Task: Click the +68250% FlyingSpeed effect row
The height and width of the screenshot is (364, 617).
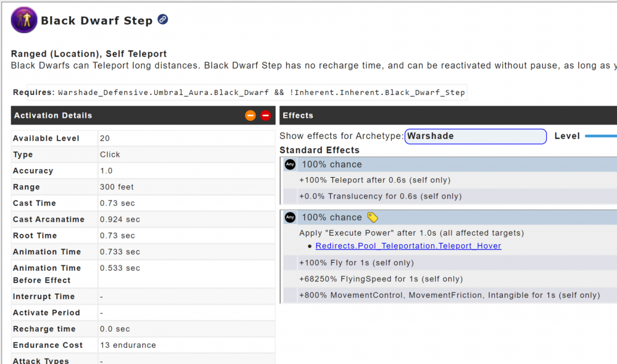Action: tap(381, 279)
